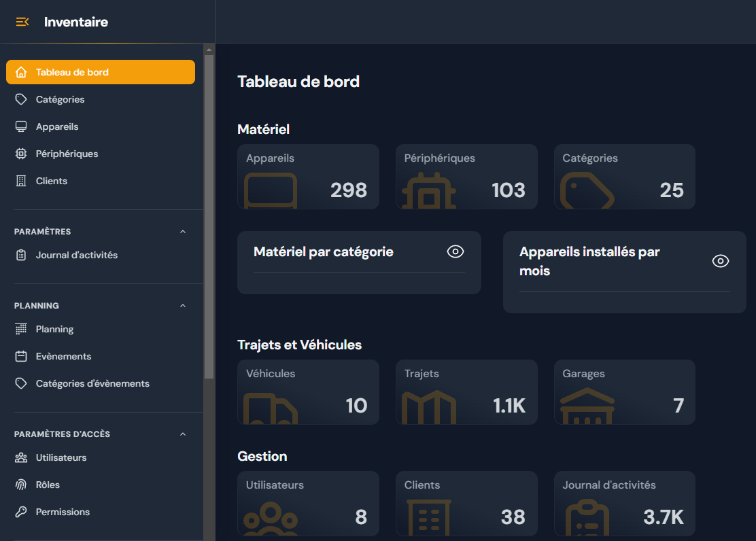Open Catégories d'évènements menu item

[92, 383]
